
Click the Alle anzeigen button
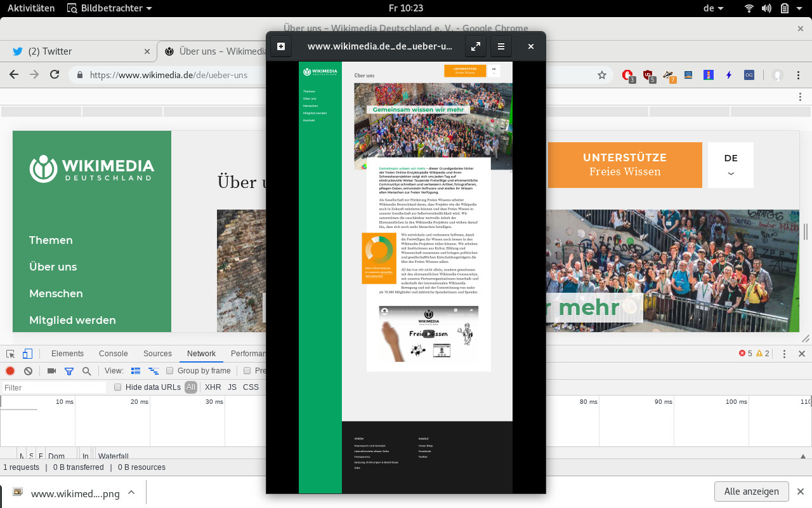click(751, 491)
